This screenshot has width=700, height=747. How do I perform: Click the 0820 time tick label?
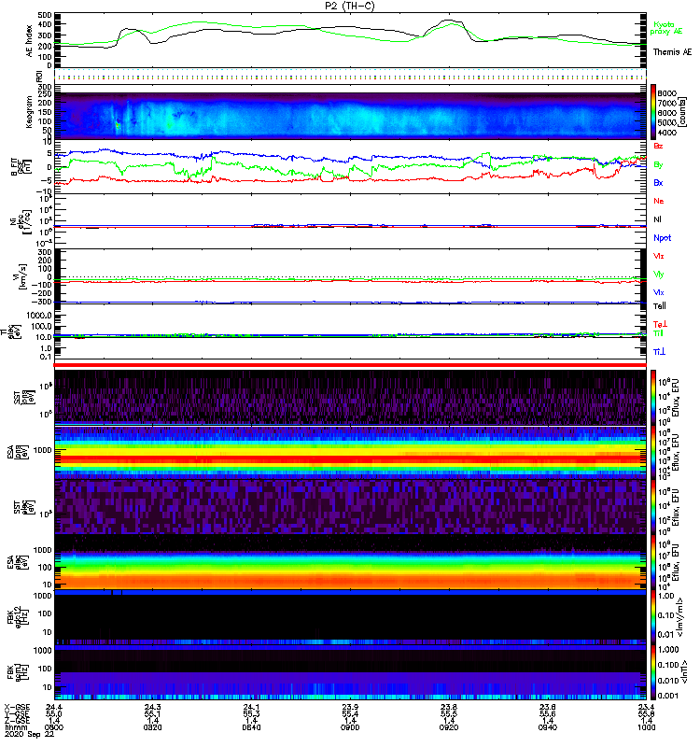[152, 728]
